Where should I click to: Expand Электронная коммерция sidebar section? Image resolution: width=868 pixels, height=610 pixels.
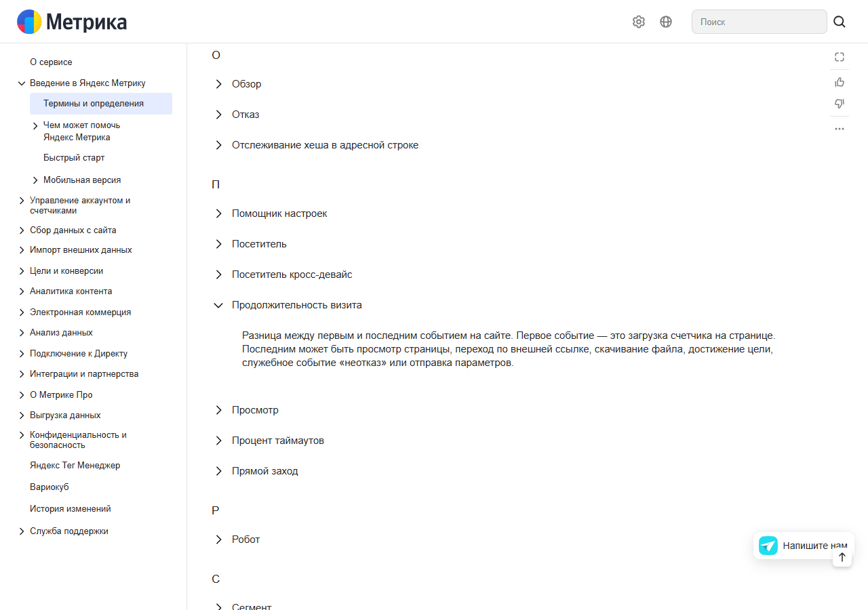[22, 312]
